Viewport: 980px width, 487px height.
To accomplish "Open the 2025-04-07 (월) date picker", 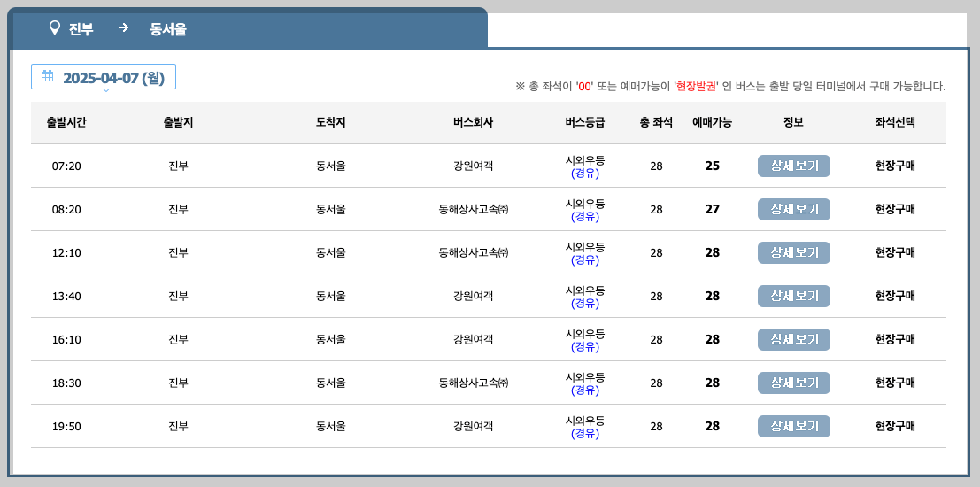I will click(104, 77).
